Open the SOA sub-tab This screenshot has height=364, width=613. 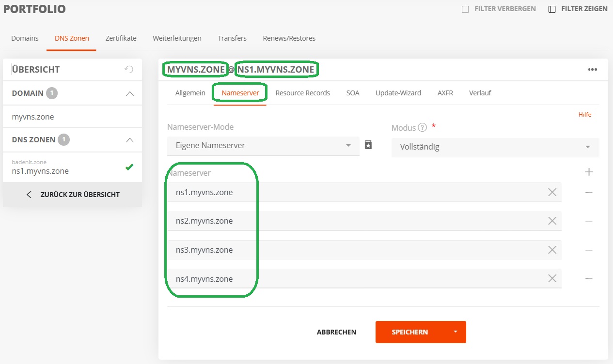353,93
